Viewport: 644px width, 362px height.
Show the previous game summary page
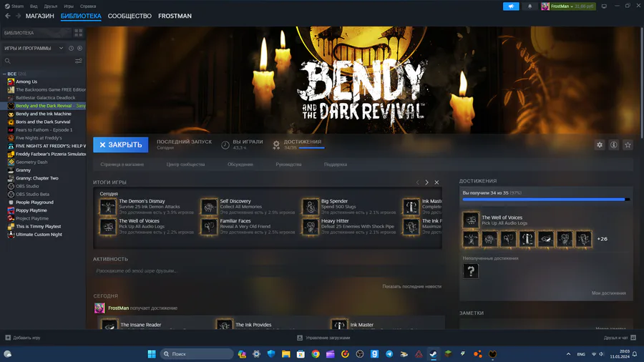418,182
